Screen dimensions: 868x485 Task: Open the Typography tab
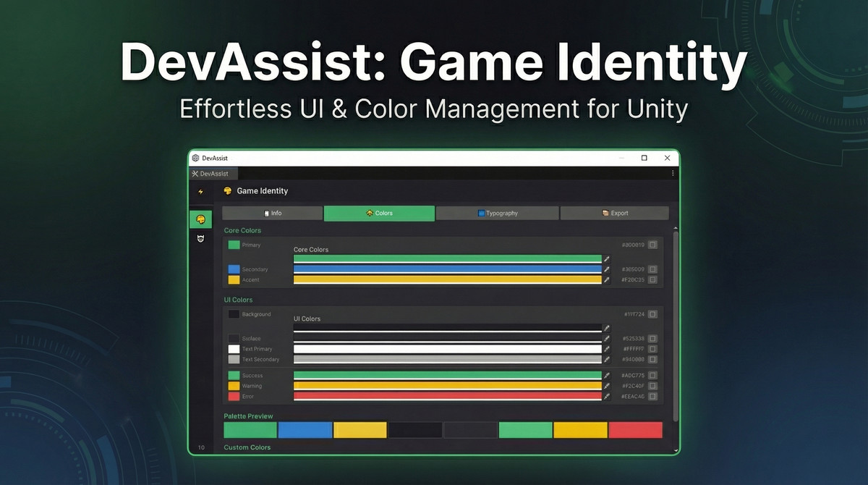(x=498, y=213)
